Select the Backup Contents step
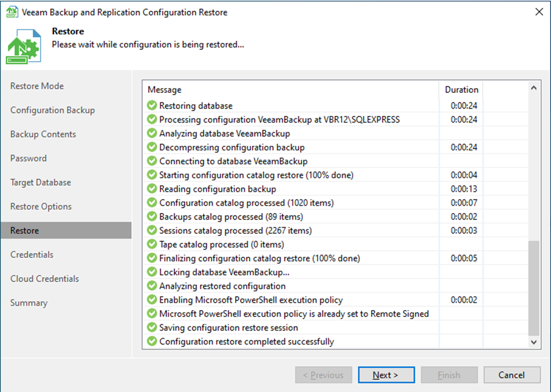This screenshot has width=551, height=392. coord(43,134)
